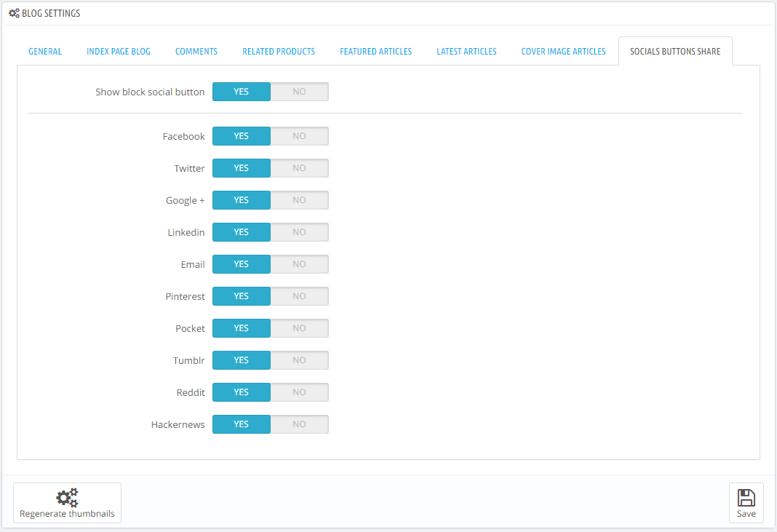777x532 pixels.
Task: Click the Email label
Action: click(x=193, y=265)
